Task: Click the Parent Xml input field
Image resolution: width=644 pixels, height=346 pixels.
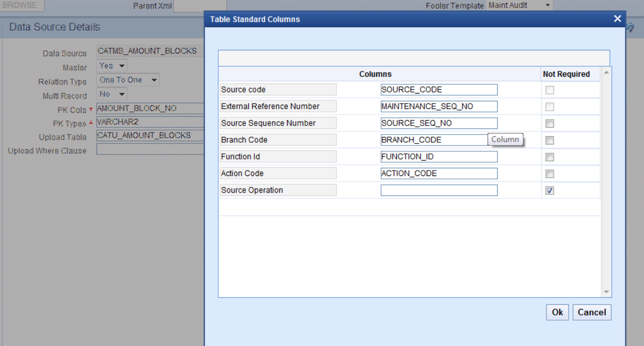Action: [199, 6]
